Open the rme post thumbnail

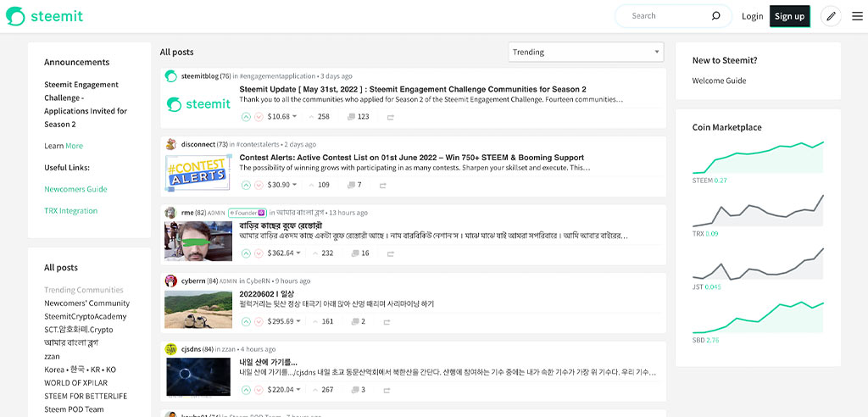[198, 242]
